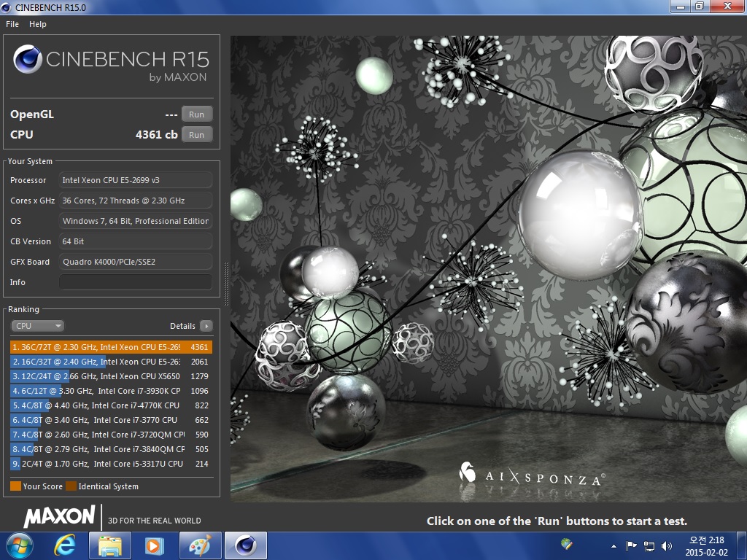Open network connection tray icon

pyautogui.click(x=649, y=546)
